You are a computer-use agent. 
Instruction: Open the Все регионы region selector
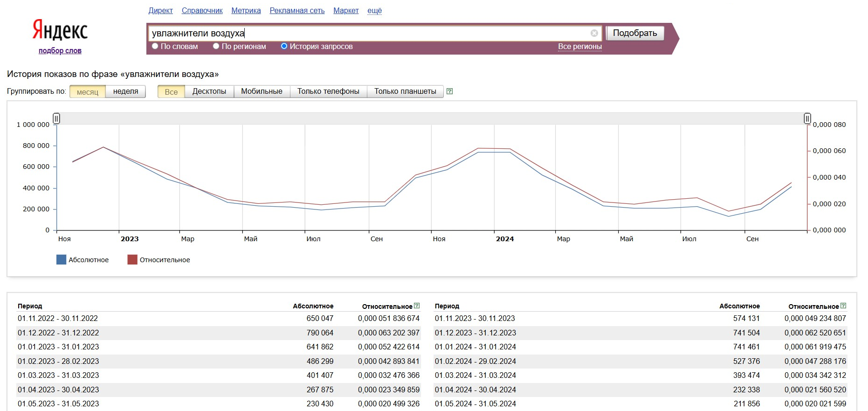coord(579,47)
